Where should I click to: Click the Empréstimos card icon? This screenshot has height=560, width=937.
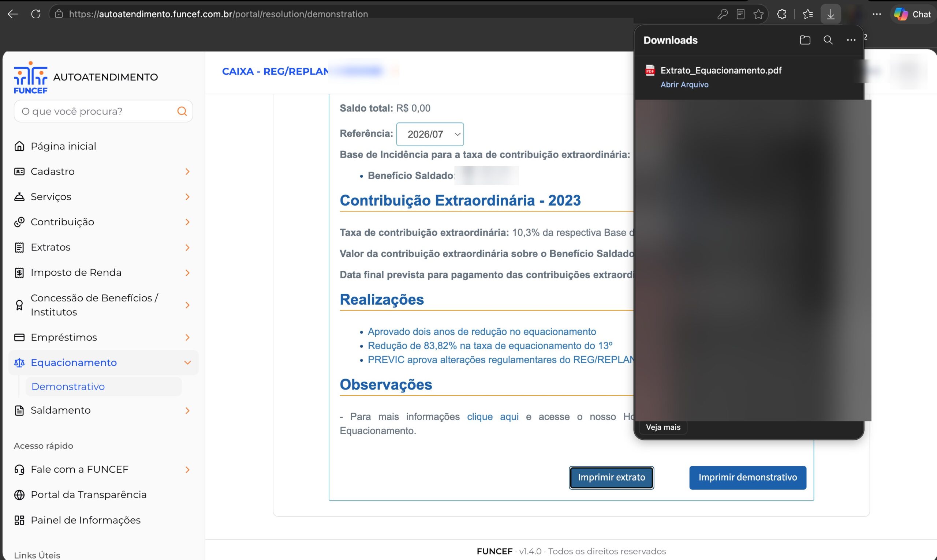point(19,337)
